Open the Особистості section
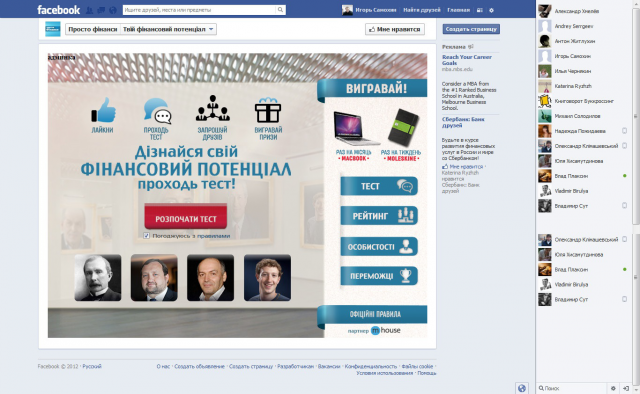 [379, 247]
